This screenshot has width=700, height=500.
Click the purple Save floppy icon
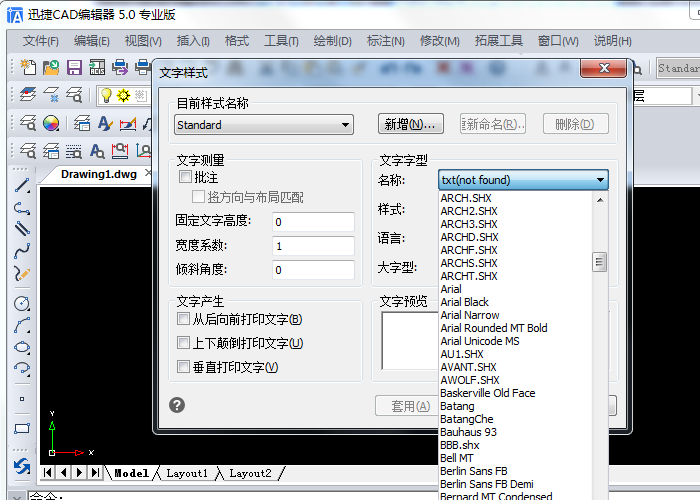74,67
